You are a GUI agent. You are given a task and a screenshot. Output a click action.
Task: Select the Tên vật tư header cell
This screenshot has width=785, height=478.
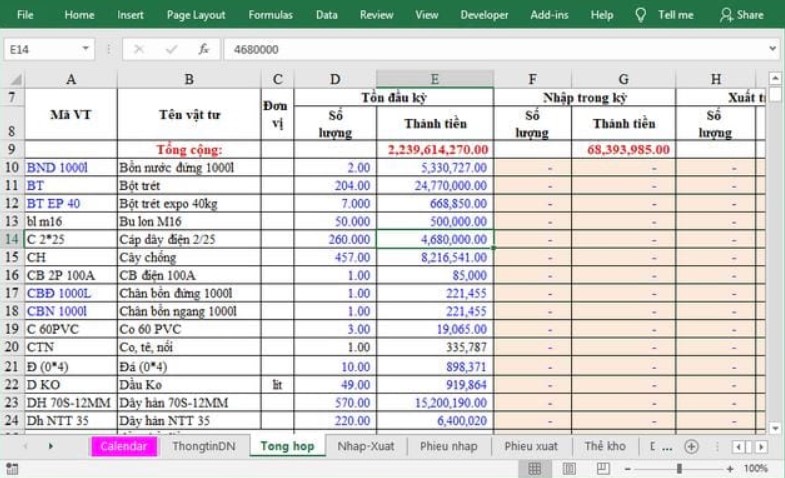coord(189,115)
